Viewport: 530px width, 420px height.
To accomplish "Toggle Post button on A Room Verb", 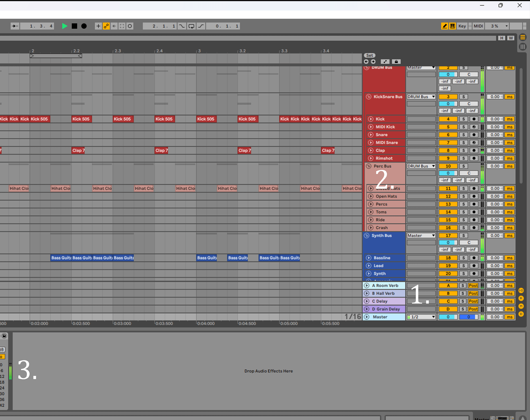I will [473, 286].
